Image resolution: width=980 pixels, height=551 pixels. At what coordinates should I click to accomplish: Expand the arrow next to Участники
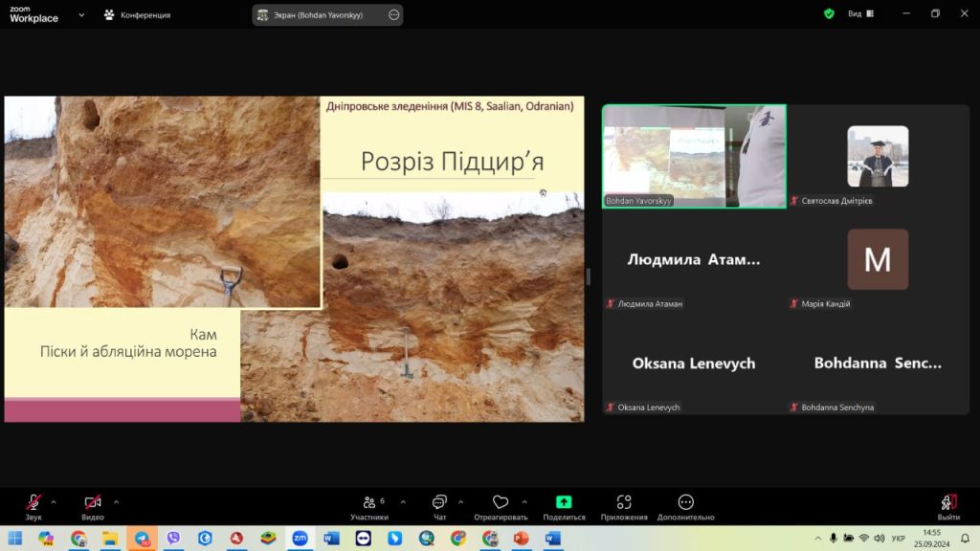(x=402, y=501)
